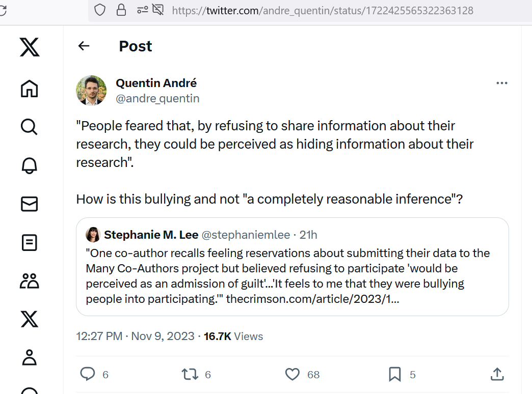Open the Communities people icon
This screenshot has height=394, width=532.
click(29, 281)
